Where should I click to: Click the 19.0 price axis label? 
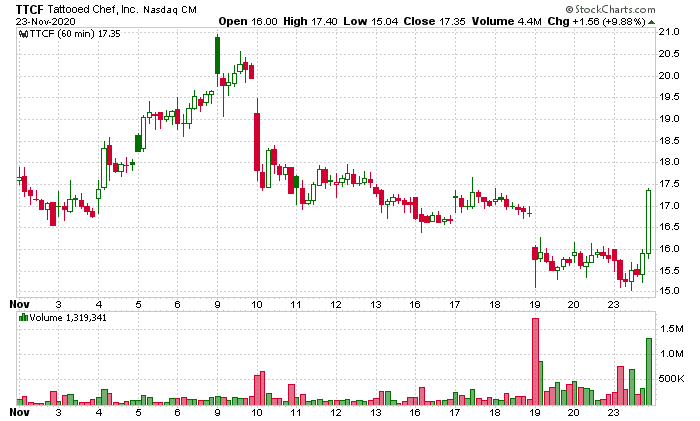point(669,119)
